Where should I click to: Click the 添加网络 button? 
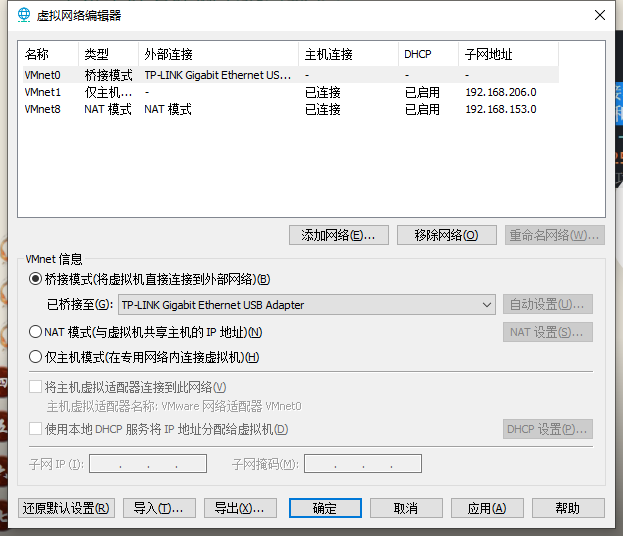[x=339, y=235]
